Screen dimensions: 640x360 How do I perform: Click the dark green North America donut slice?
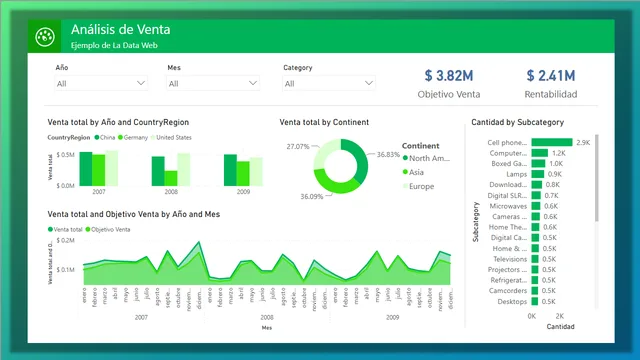click(358, 161)
